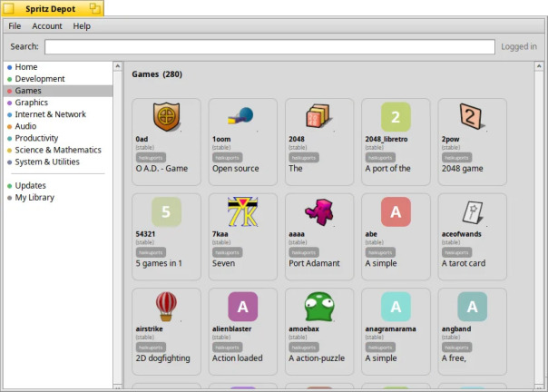Click the 54321 game icon
The width and height of the screenshot is (548, 392).
[x=166, y=212]
